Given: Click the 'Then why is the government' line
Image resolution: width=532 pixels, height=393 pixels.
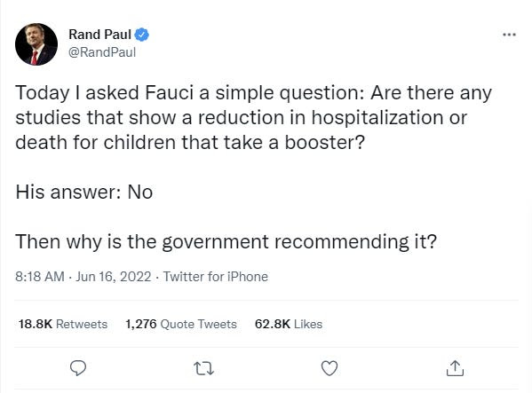Looking at the screenshot, I should (226, 242).
